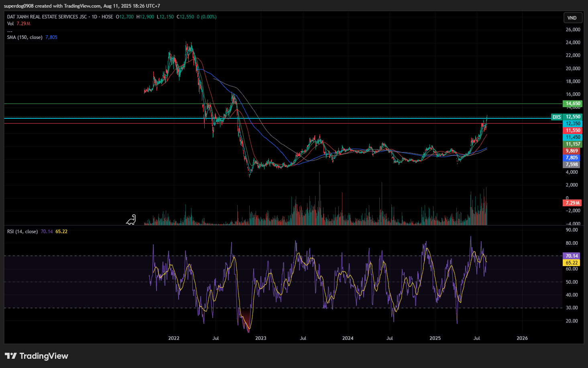Click the dinosaur icon near the volume bars
The height and width of the screenshot is (368, 588).
[131, 220]
